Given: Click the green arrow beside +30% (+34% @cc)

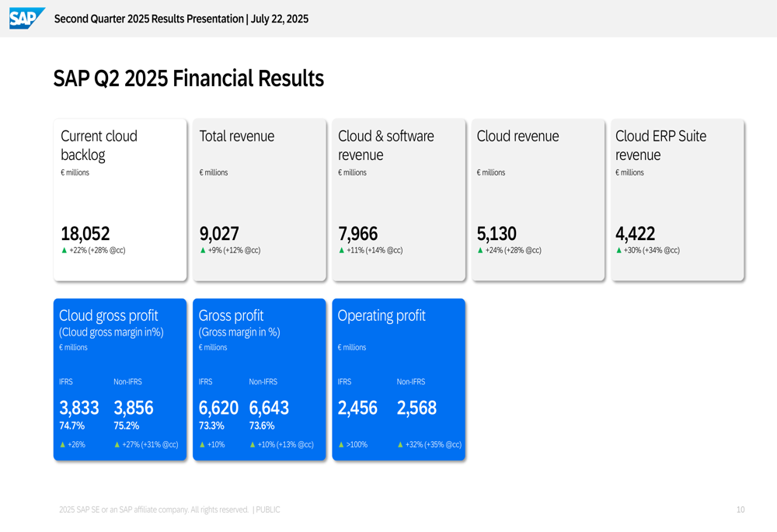Looking at the screenshot, I should [619, 250].
